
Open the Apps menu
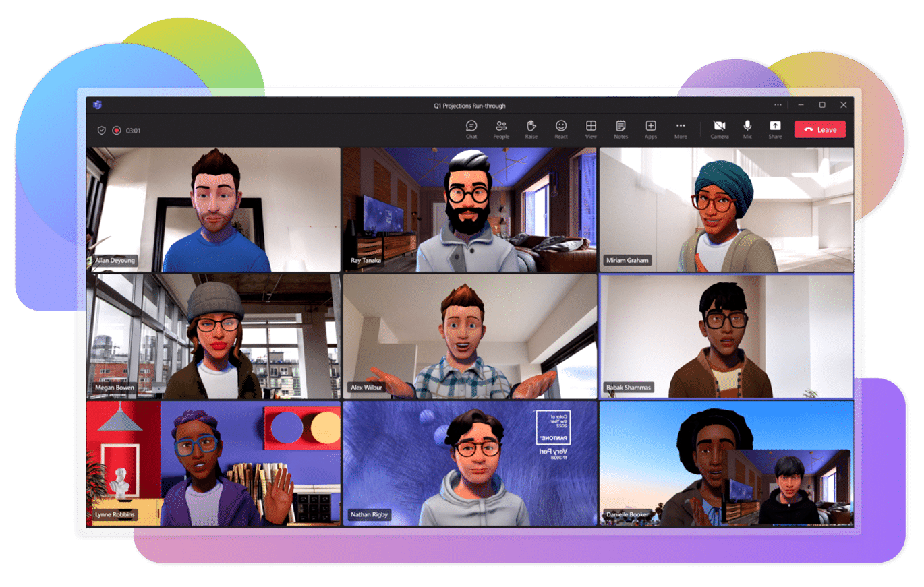coord(651,127)
